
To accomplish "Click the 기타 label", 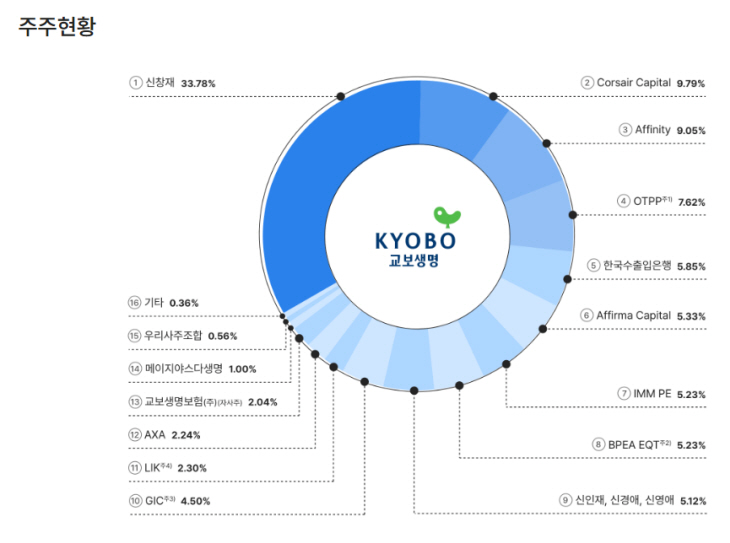I will click(x=154, y=302).
